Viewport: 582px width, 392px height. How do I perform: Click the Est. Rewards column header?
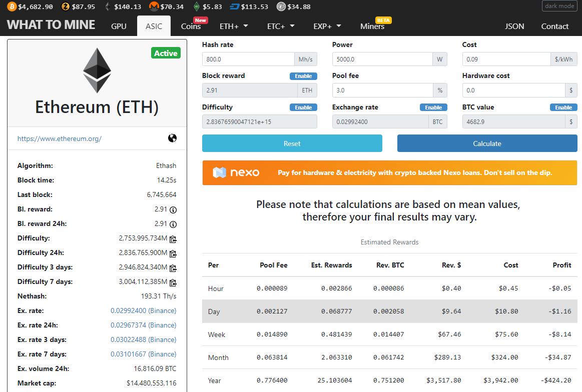[331, 265]
